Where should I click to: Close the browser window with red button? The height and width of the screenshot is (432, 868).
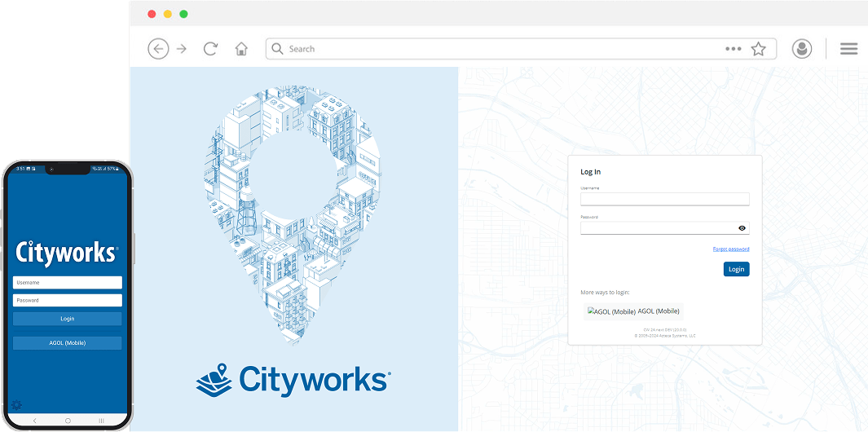tap(152, 14)
